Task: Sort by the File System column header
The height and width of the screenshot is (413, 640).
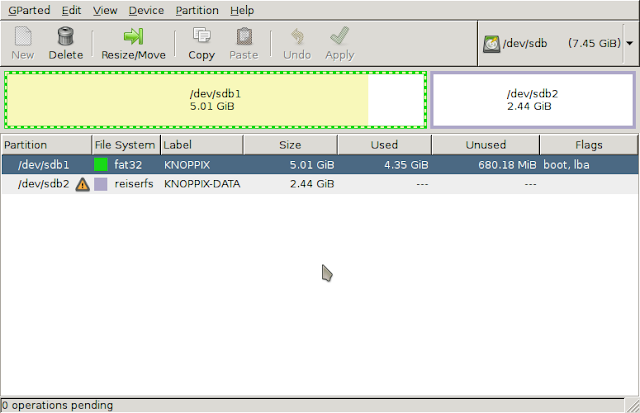Action: (x=126, y=145)
